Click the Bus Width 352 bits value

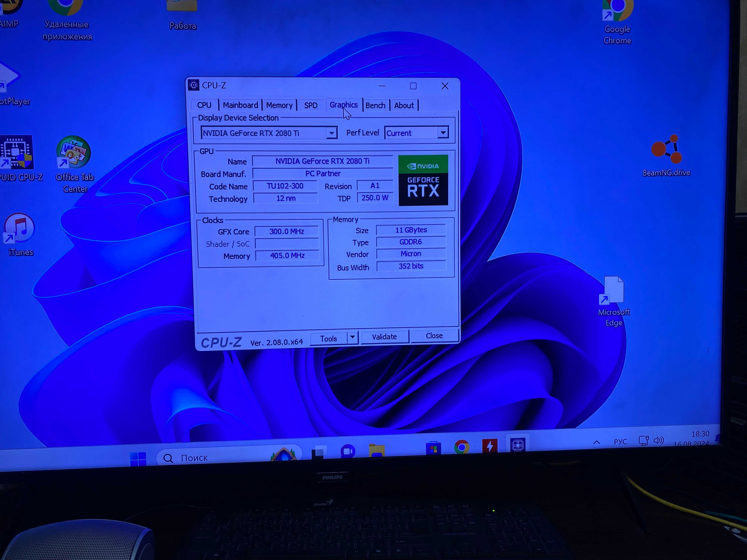[x=411, y=266]
